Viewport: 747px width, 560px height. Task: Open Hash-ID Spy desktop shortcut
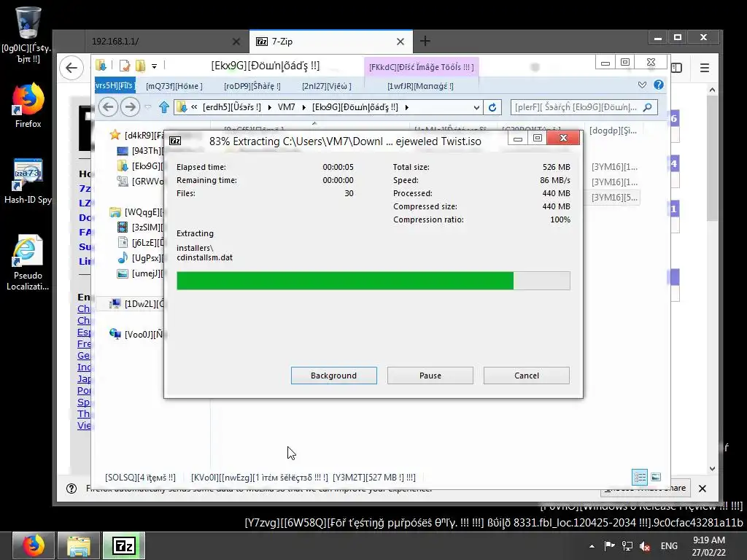(28, 181)
